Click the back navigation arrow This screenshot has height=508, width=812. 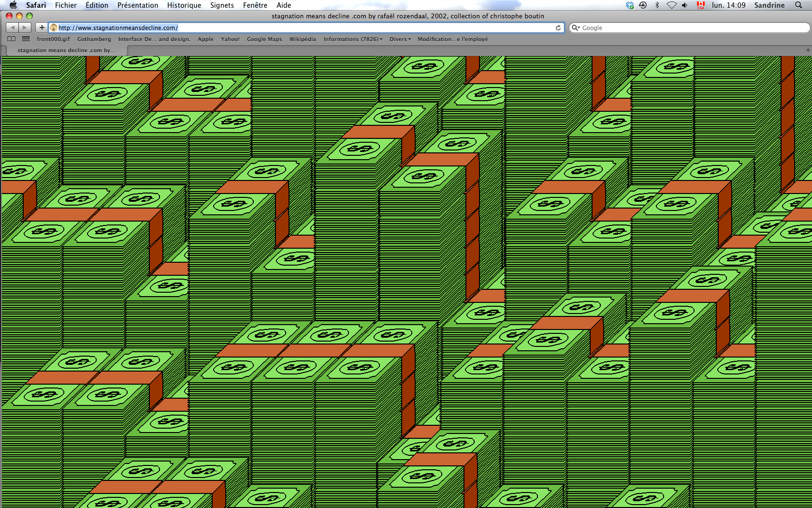(x=13, y=28)
